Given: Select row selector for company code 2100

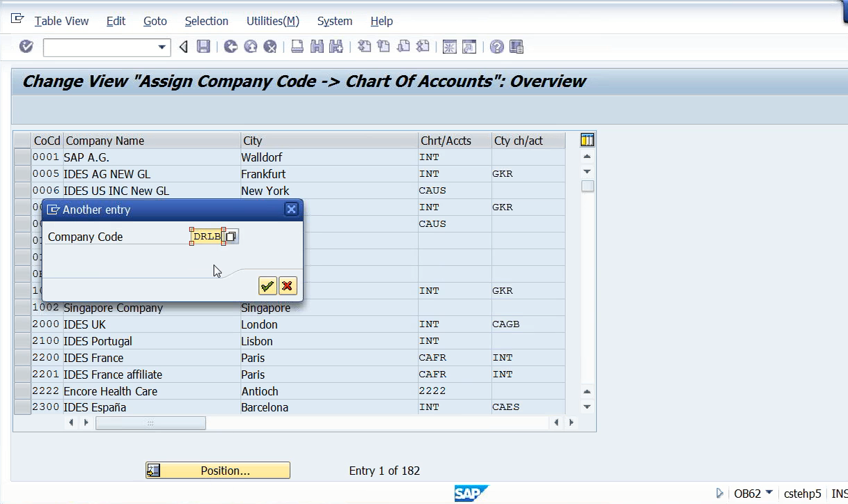Looking at the screenshot, I should point(22,341).
